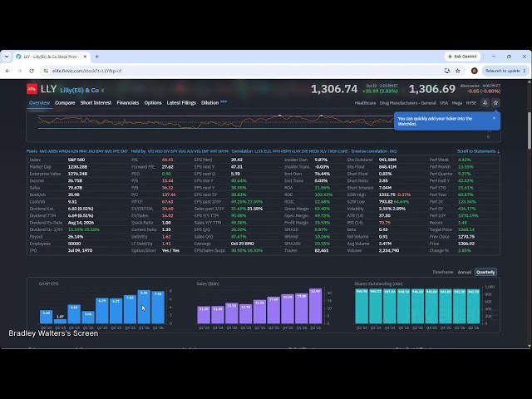
Task: Click the SNY peer ticker
Action: (x=124, y=151)
